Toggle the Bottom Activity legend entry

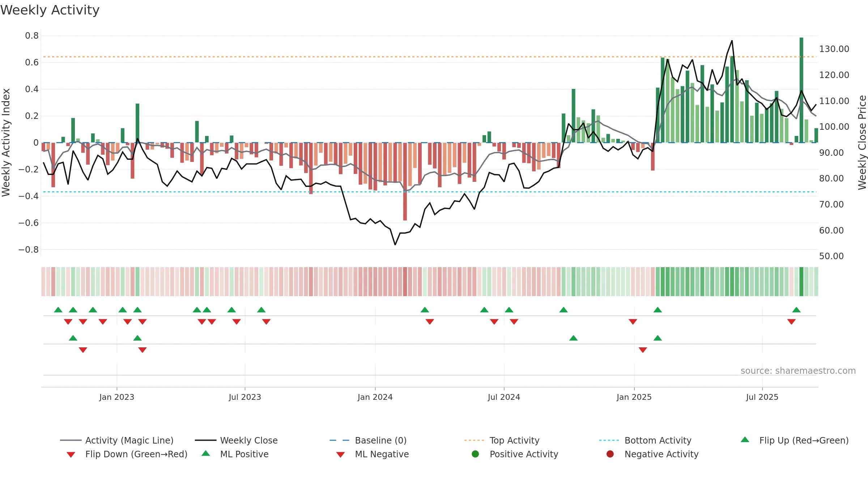645,440
